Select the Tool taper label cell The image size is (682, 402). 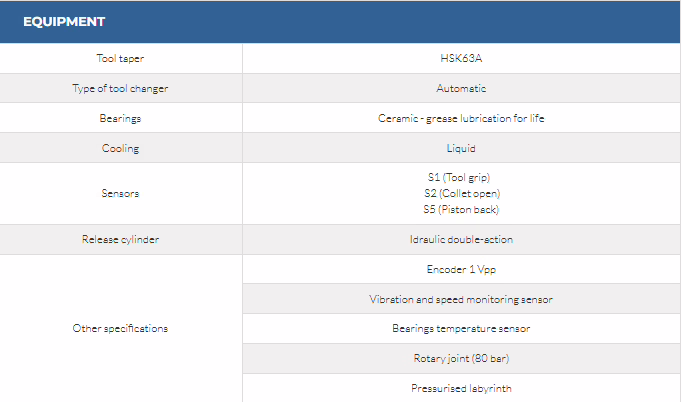(120, 58)
